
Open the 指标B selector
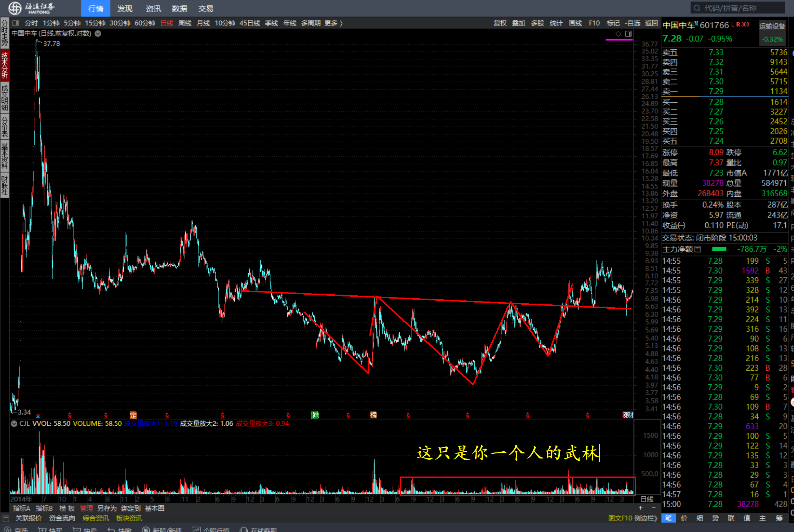44,508
